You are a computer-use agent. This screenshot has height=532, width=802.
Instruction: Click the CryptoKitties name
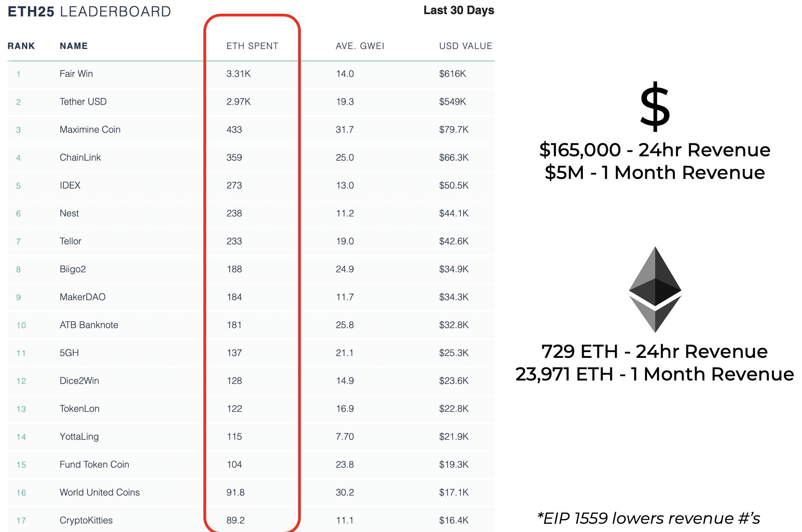[86, 520]
